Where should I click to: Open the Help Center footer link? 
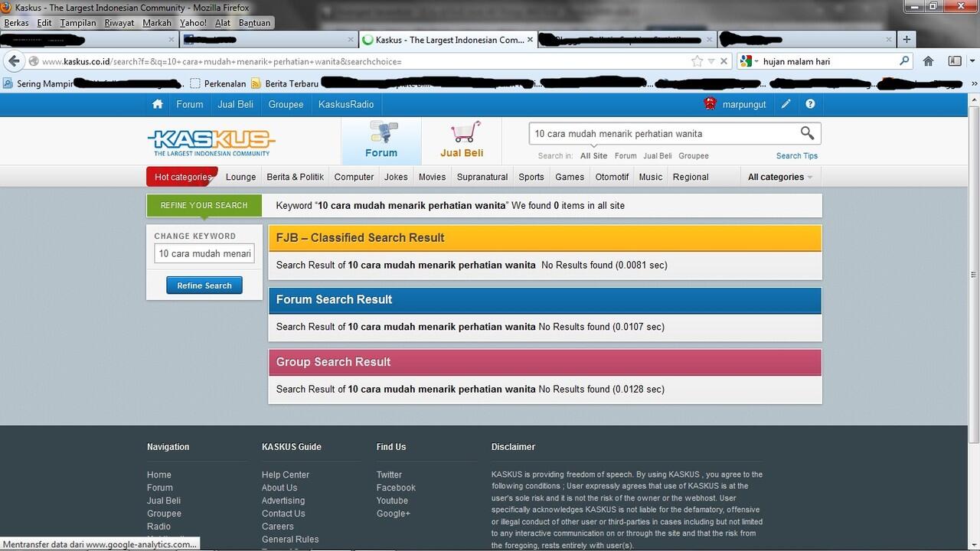point(286,475)
